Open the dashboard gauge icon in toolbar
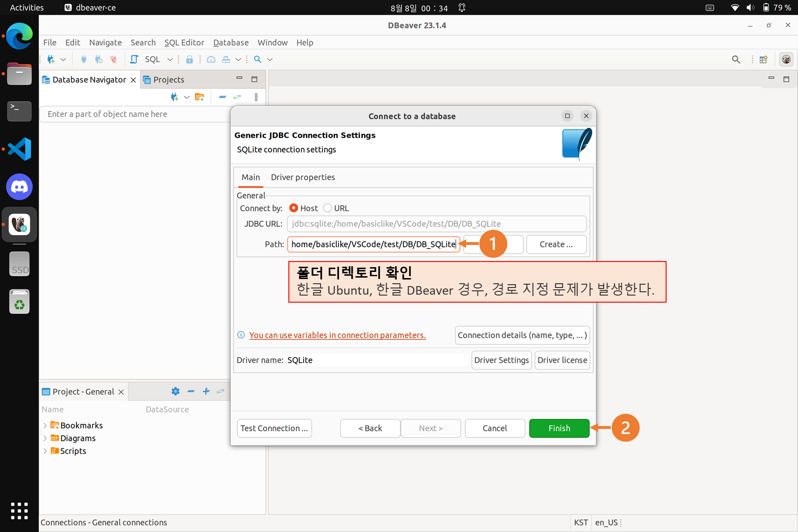This screenshot has width=798, height=532. pos(211,59)
